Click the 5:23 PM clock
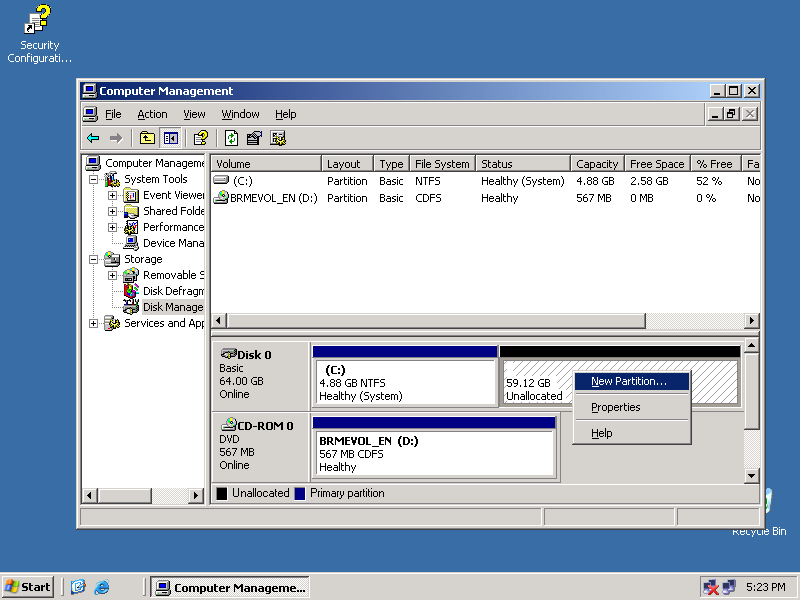Image resolution: width=800 pixels, height=600 pixels. pyautogui.click(x=766, y=587)
